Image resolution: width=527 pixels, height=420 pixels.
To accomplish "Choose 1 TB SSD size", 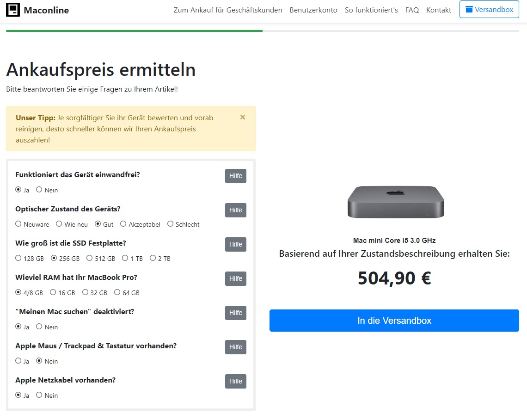I will (x=125, y=258).
